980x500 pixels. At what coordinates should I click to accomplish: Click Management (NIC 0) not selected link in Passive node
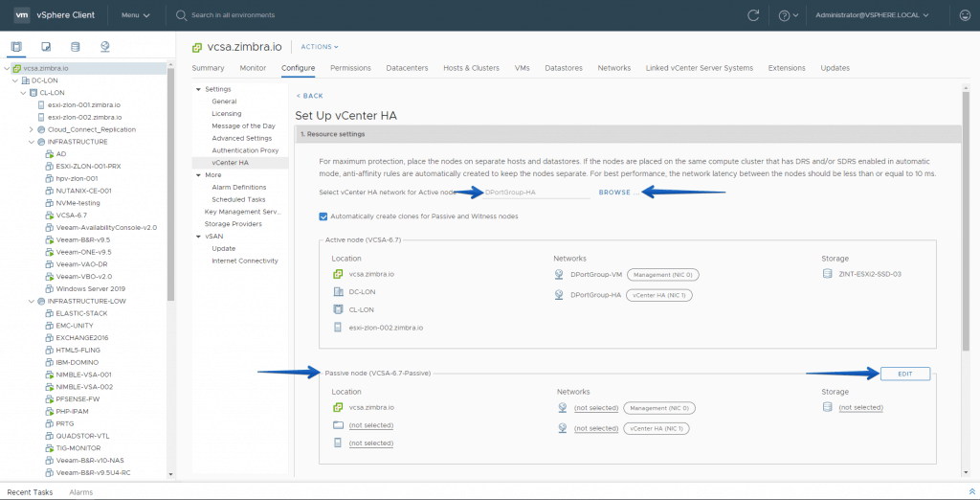click(596, 408)
